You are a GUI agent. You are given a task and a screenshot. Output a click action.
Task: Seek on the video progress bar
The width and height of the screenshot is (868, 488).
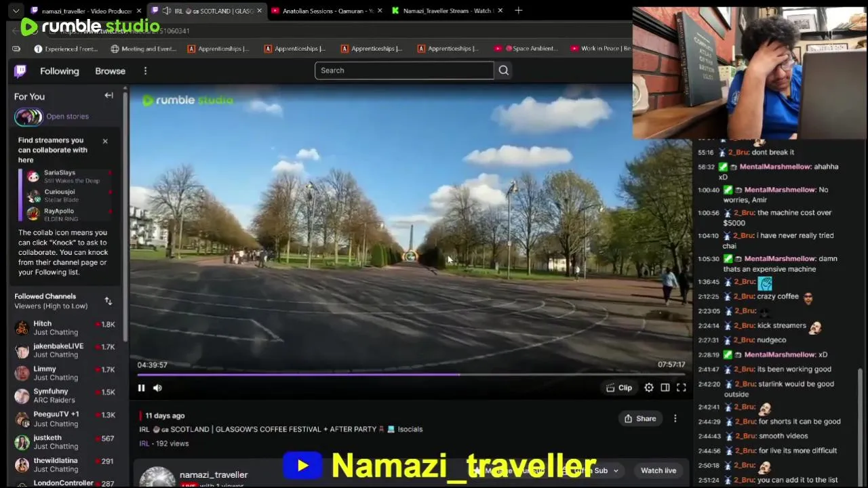[x=410, y=374]
